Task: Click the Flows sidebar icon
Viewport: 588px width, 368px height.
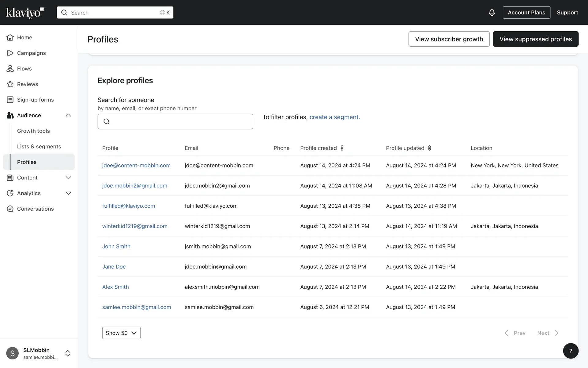Action: (x=10, y=68)
